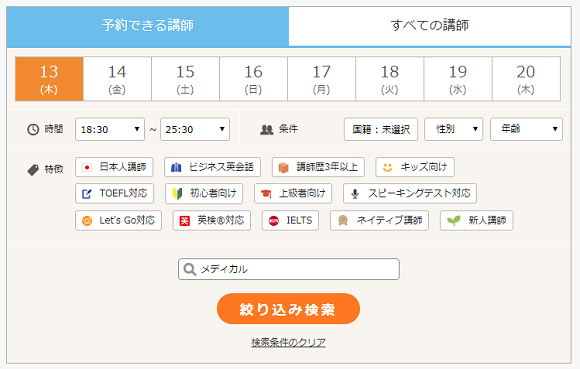The height and width of the screenshot is (369, 580).
Task: Toggle the 新人講師 filter tag
Action: point(476,221)
